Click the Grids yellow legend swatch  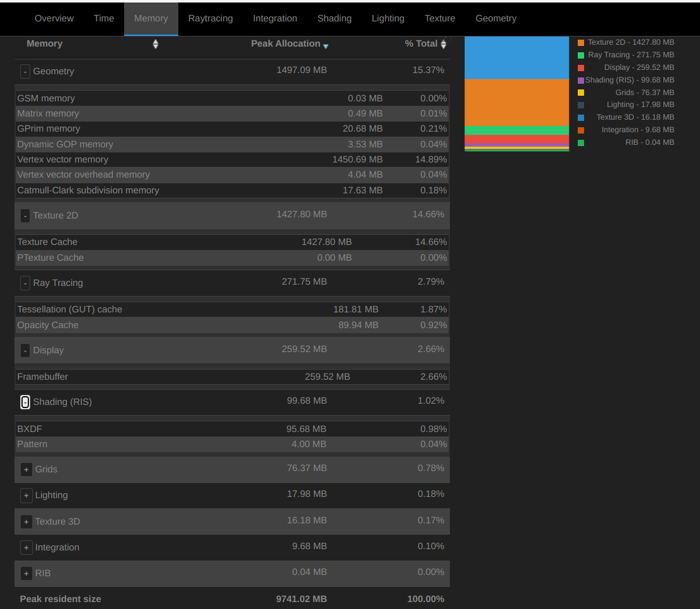coord(581,93)
